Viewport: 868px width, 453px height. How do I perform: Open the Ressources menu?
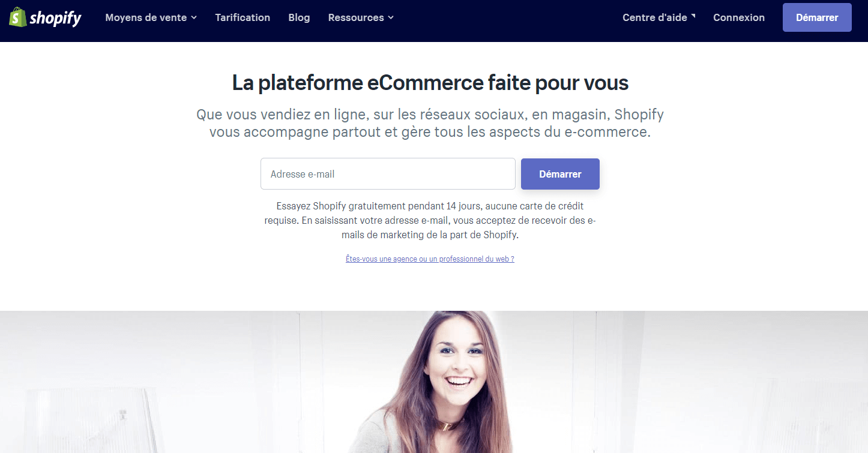pos(361,17)
